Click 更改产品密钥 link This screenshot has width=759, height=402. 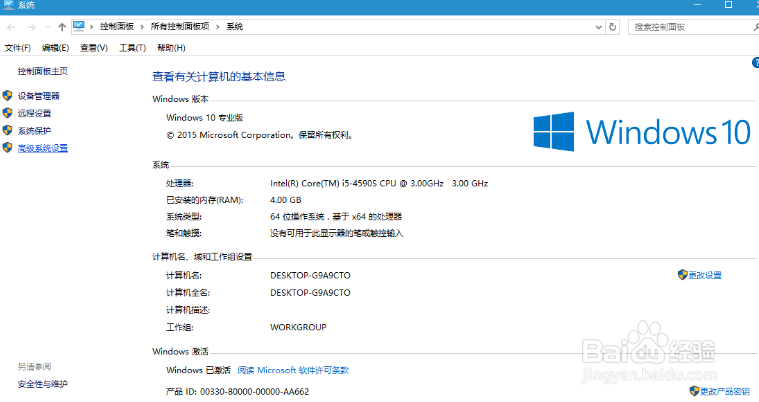pos(725,391)
